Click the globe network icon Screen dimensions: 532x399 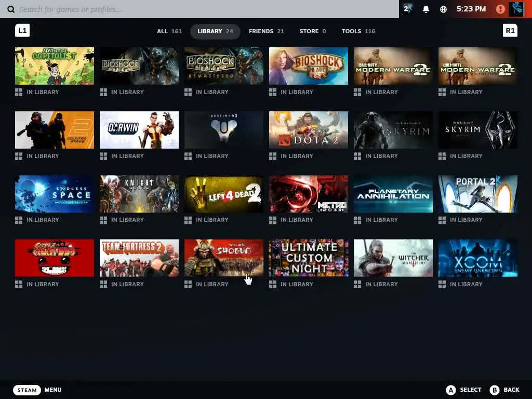point(443,9)
